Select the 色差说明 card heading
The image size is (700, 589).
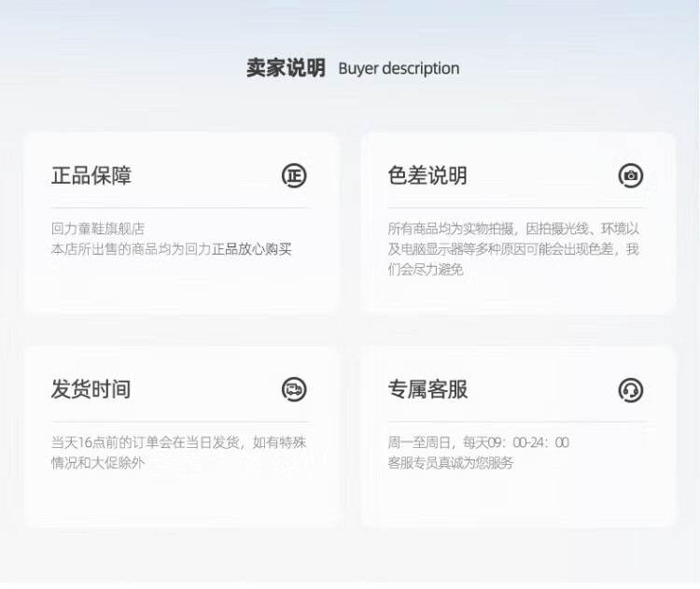[427, 175]
